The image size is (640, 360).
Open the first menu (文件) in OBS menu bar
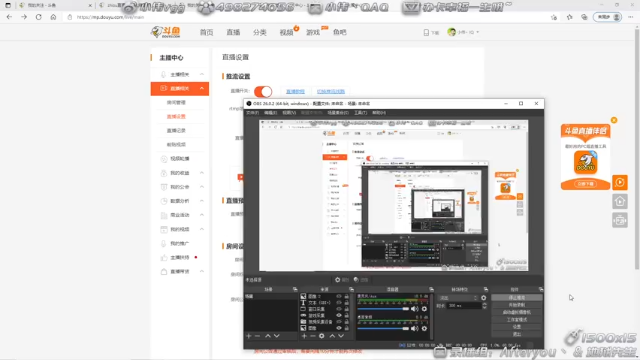pyautogui.click(x=252, y=113)
